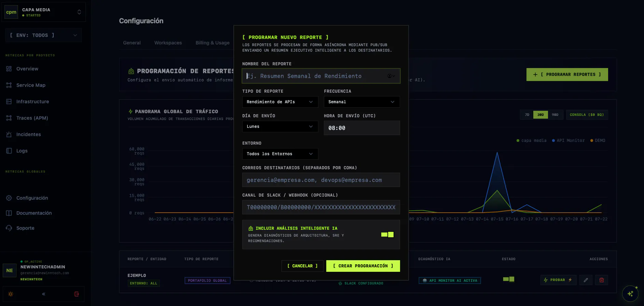Toggle capa media legend series
The height and width of the screenshot is (306, 644).
click(531, 141)
